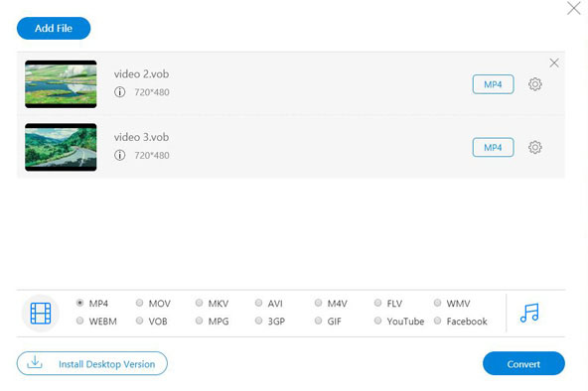Screen dimensions: 588x391
Task: Click info icon under video 2.vob
Action: (x=119, y=91)
